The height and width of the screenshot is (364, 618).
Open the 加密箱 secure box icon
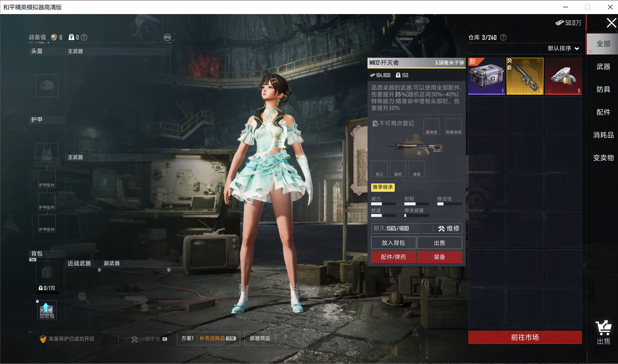click(x=47, y=310)
